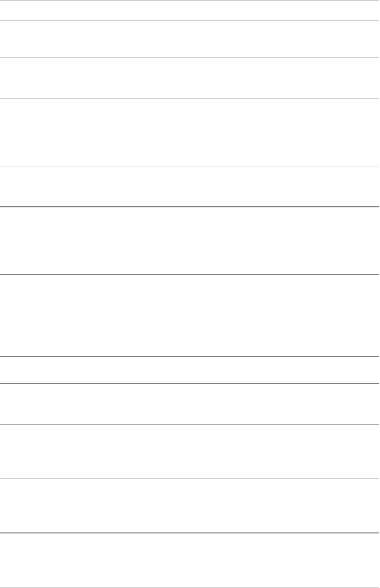Click the divider below the second row
Image resolution: width=380 pixels, height=588 pixels.
(x=189, y=57)
